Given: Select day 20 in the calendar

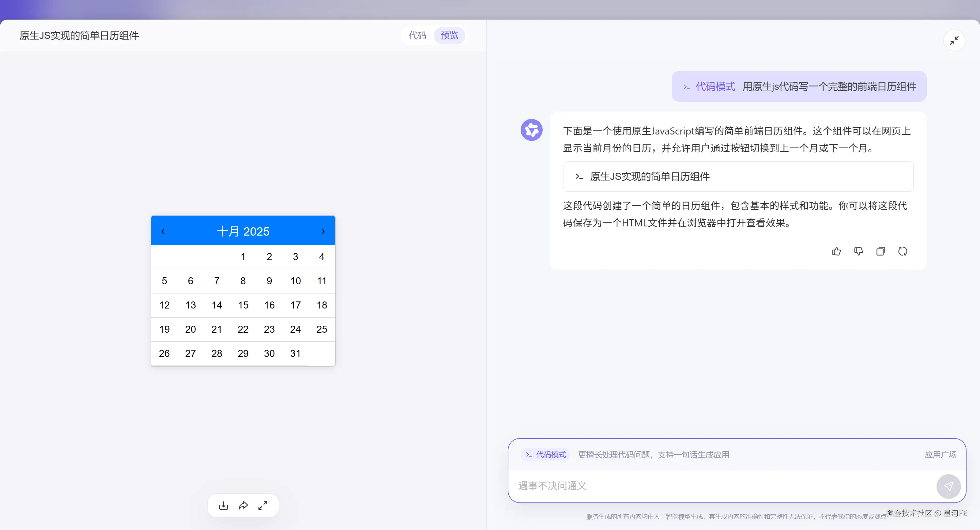Looking at the screenshot, I should tap(190, 330).
